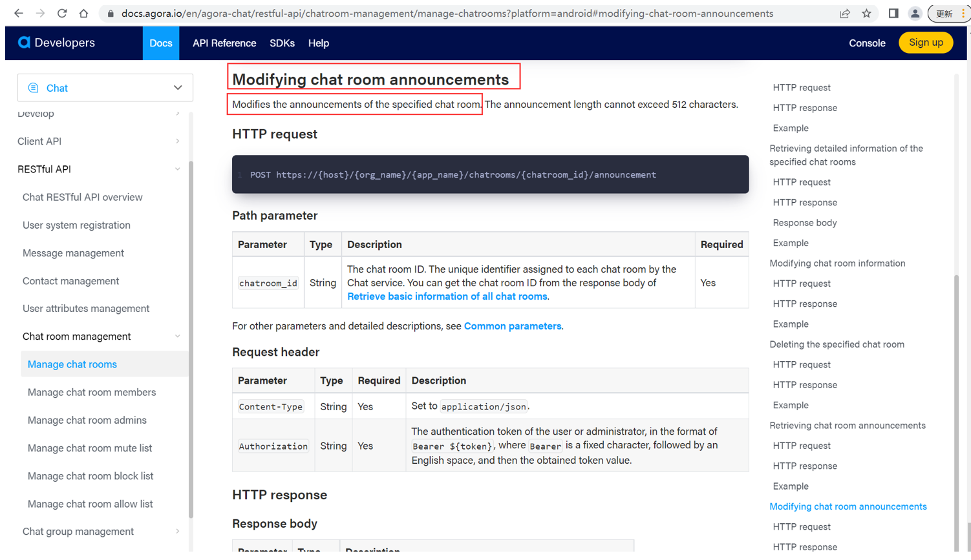971x560 pixels.
Task: Open the SDKs menu item
Action: click(x=283, y=43)
